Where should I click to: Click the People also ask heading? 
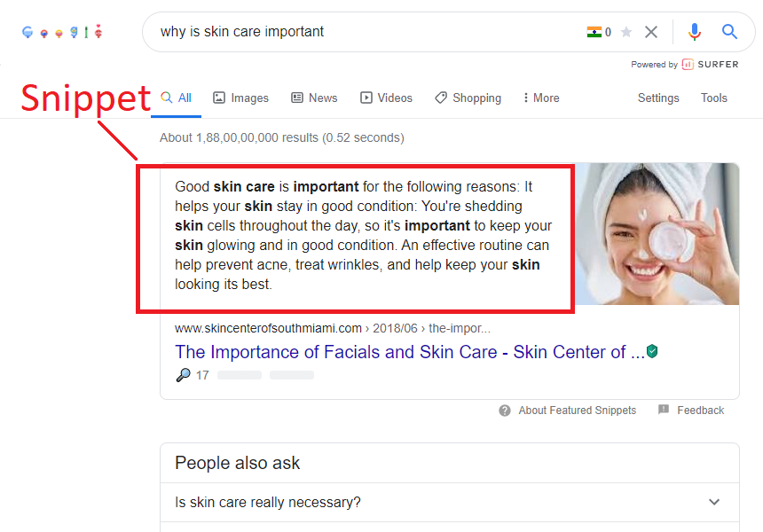tap(238, 463)
